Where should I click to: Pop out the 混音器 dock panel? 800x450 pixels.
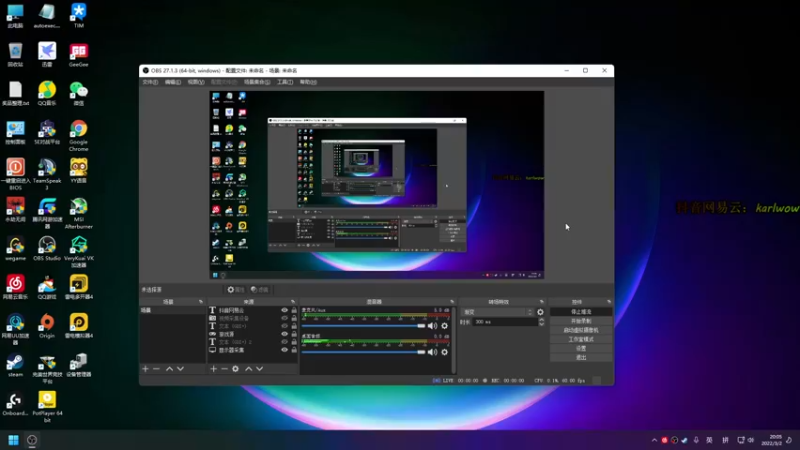pos(452,302)
